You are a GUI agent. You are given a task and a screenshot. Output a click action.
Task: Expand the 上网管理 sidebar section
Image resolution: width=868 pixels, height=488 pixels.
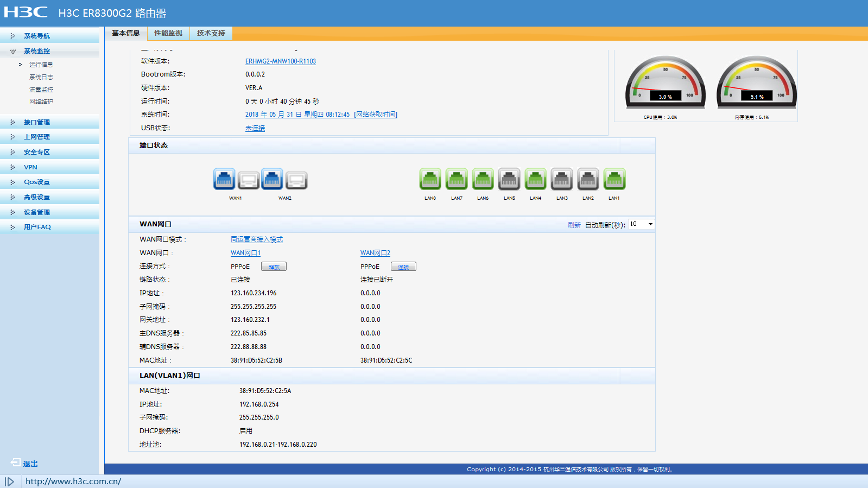pyautogui.click(x=49, y=137)
